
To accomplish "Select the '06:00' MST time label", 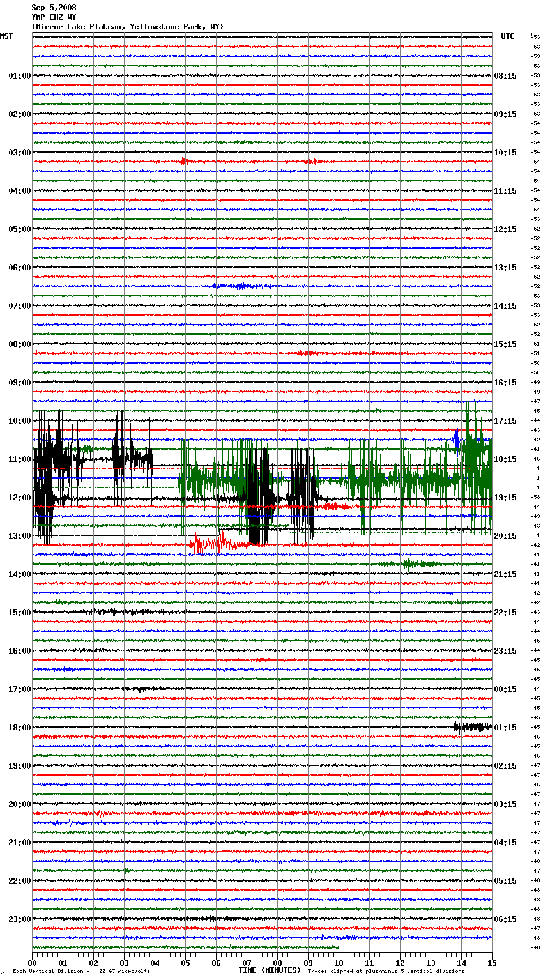I will coord(20,268).
